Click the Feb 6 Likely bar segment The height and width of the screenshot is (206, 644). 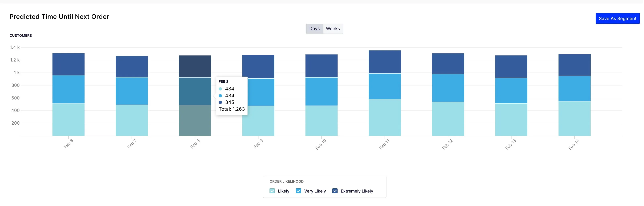pos(68,120)
